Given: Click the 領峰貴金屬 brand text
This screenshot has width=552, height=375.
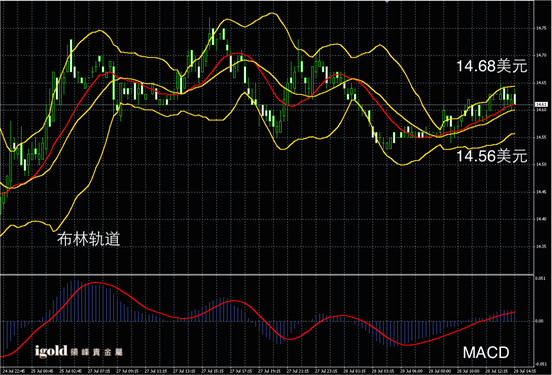Looking at the screenshot, I should coord(96,352).
